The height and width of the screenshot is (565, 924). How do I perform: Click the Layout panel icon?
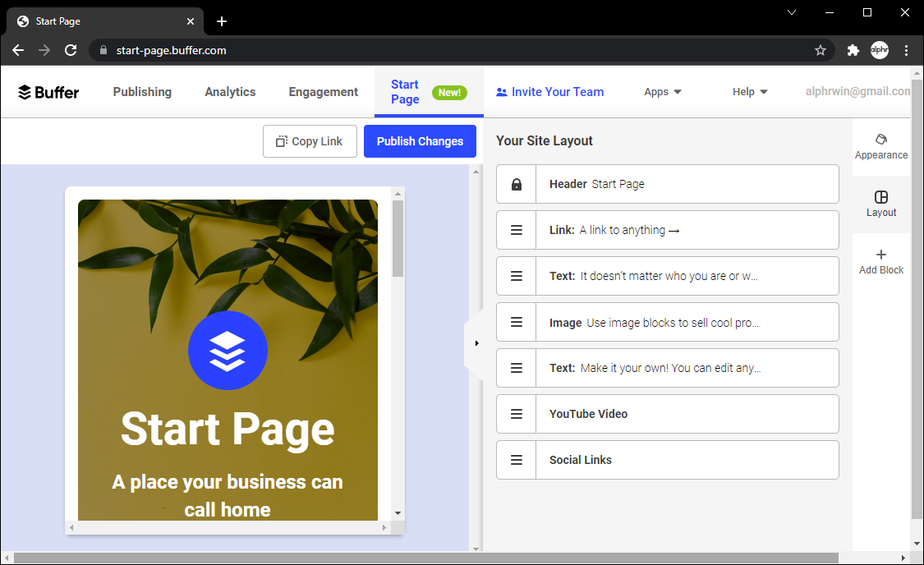coord(881,197)
